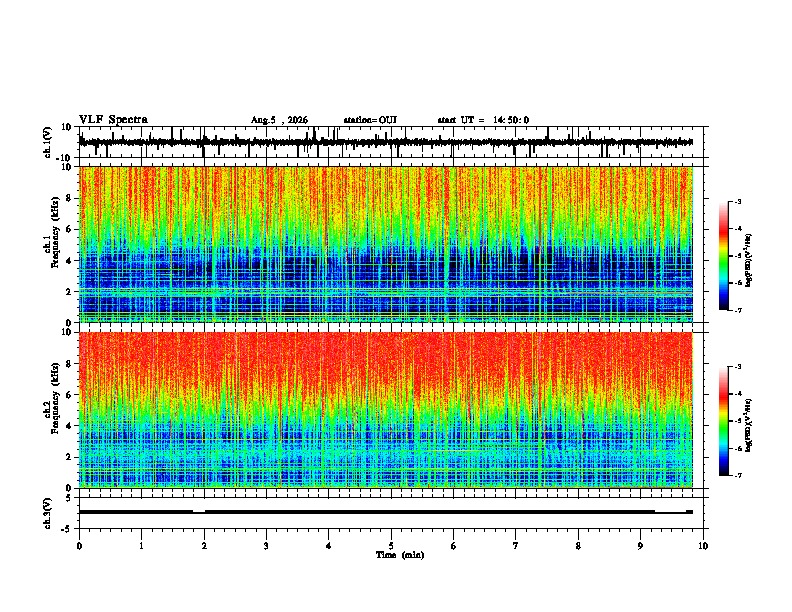This screenshot has height=612, width=792.
Task: Click the 'VLF Spectra' title text
Action: point(113,120)
